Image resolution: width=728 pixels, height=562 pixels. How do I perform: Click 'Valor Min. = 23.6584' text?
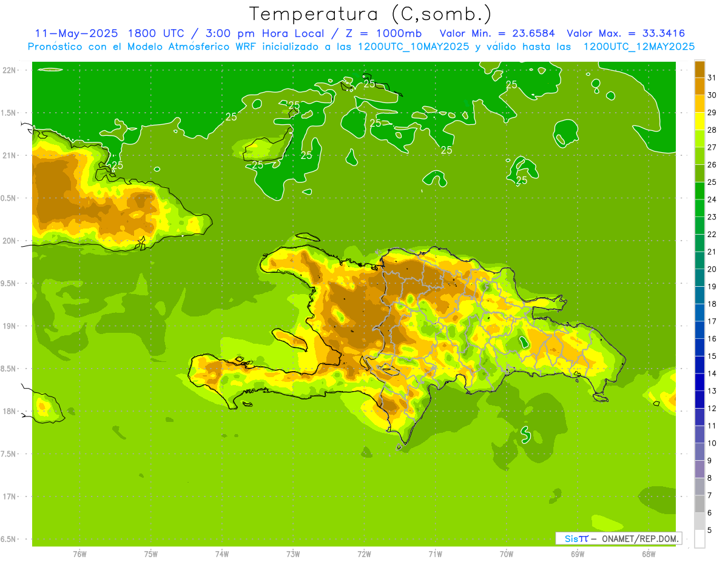point(497,33)
